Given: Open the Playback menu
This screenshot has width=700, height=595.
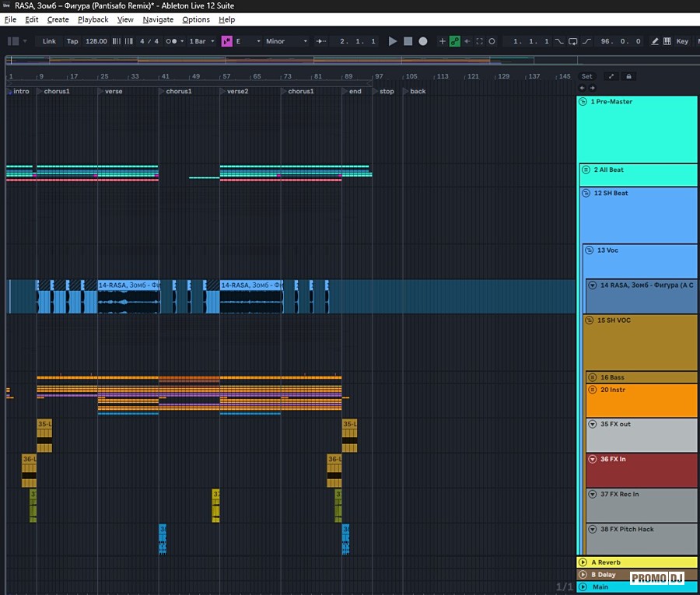Looking at the screenshot, I should coord(93,19).
